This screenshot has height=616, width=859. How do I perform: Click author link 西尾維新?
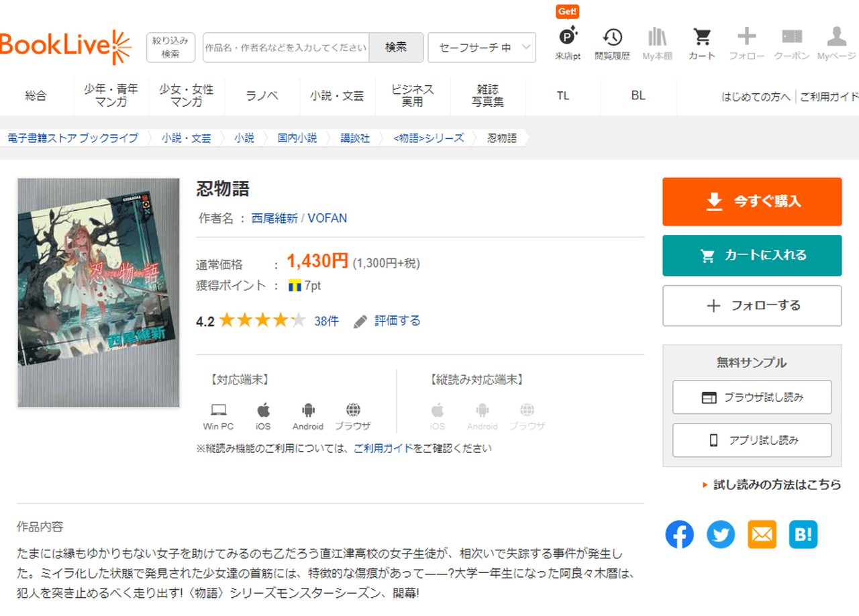(274, 218)
